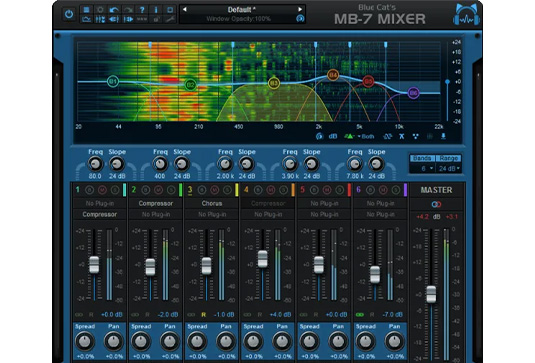Open band 1 Compressor plug-in slot
This screenshot has height=363, width=535.
click(100, 214)
